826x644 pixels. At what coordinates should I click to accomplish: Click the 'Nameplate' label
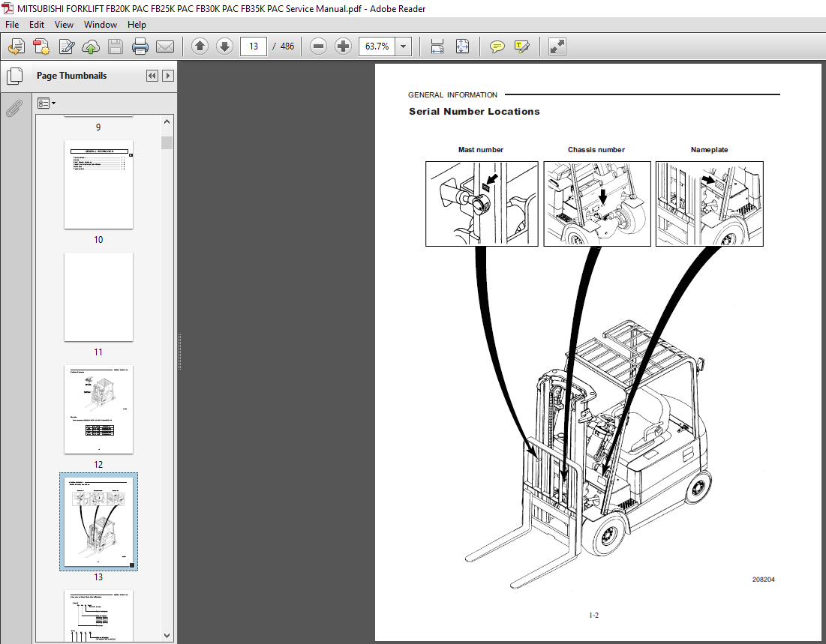click(709, 149)
